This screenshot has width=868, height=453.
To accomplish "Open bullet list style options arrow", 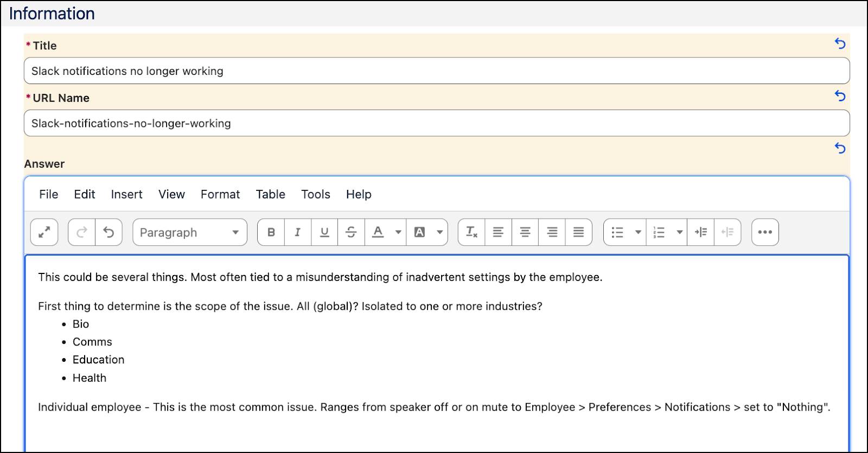I will (x=639, y=232).
